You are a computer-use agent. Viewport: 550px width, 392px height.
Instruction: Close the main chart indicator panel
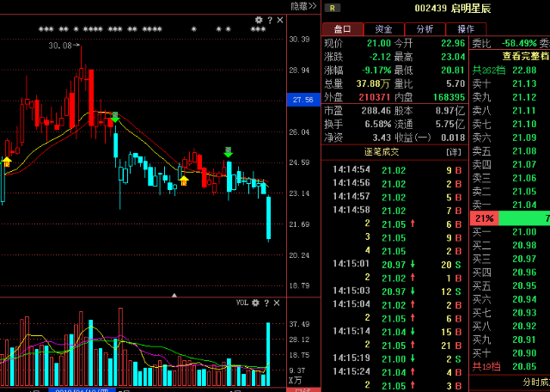[x=280, y=21]
